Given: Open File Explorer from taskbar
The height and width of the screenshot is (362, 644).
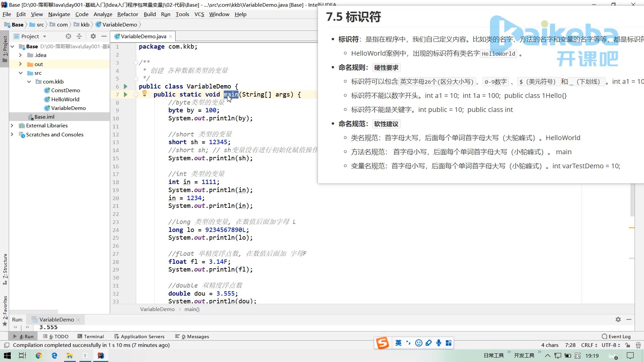Looking at the screenshot, I should pyautogui.click(x=70, y=356).
